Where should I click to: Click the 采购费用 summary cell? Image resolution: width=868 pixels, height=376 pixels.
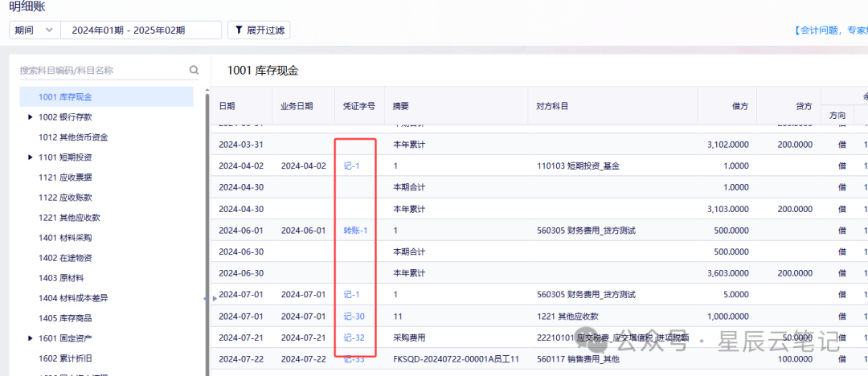[408, 337]
